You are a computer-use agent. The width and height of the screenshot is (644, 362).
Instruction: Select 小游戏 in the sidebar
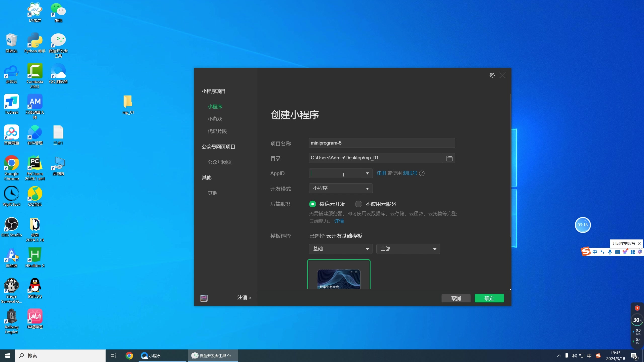215,119
